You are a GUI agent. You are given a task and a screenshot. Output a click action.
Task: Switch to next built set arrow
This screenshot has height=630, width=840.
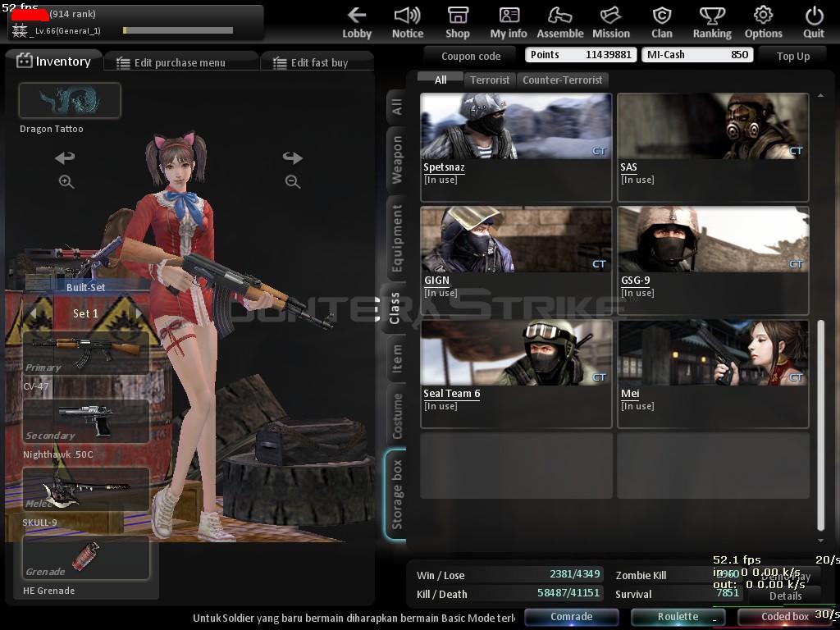tap(138, 313)
